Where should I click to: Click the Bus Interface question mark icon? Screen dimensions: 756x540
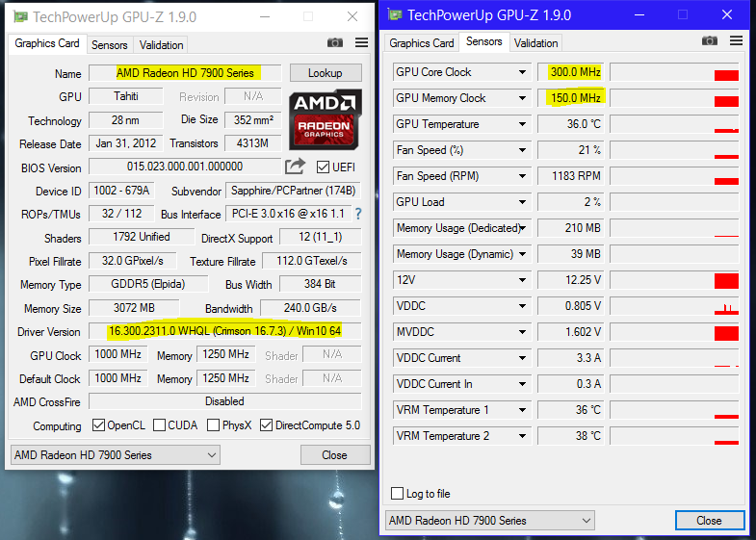click(x=358, y=214)
